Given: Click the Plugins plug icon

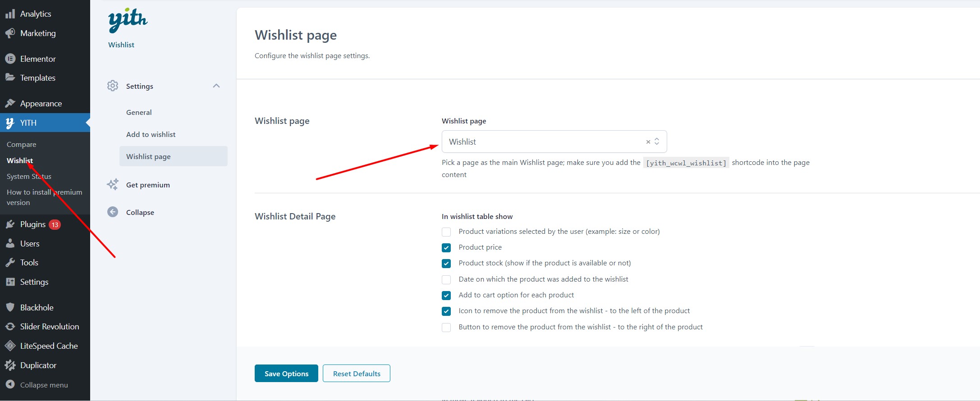Looking at the screenshot, I should tap(10, 224).
